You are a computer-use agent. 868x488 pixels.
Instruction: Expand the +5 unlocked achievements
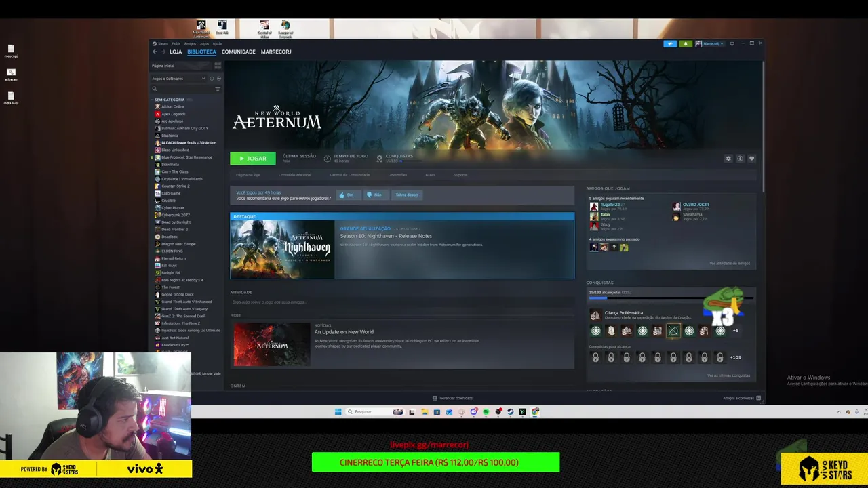736,331
